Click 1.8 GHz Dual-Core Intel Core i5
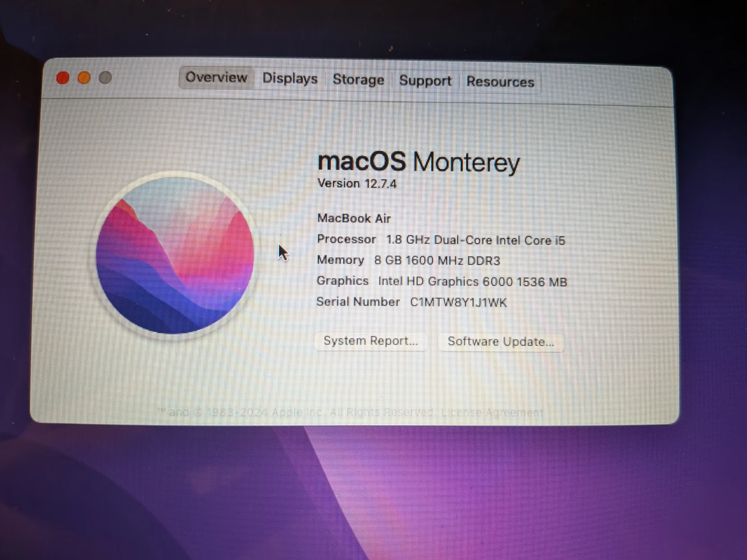This screenshot has height=560, width=747. click(475, 240)
